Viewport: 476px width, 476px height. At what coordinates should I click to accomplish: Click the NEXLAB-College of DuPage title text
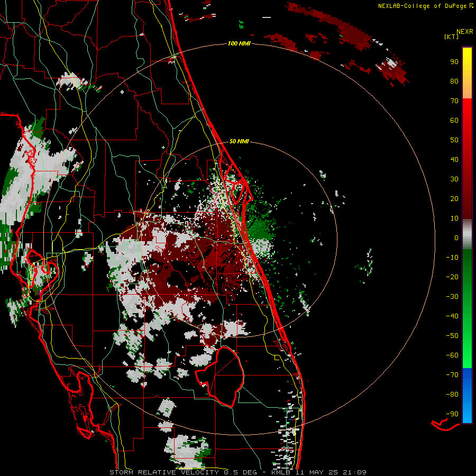[x=422, y=6]
